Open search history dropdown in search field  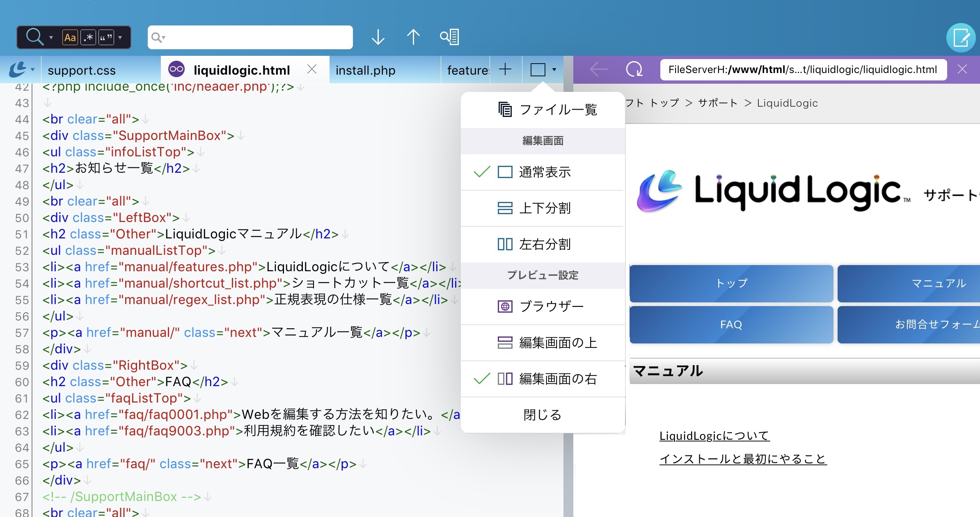(158, 38)
